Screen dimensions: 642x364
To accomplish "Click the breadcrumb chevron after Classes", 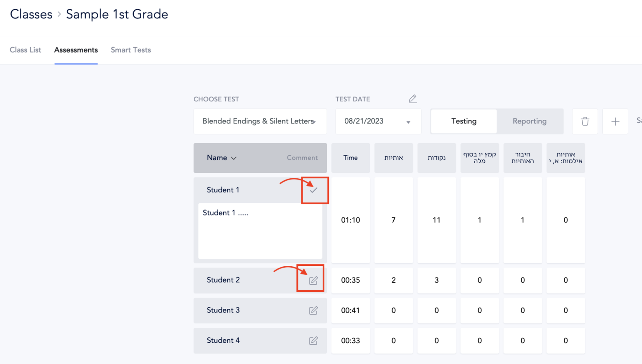I will click(x=58, y=14).
